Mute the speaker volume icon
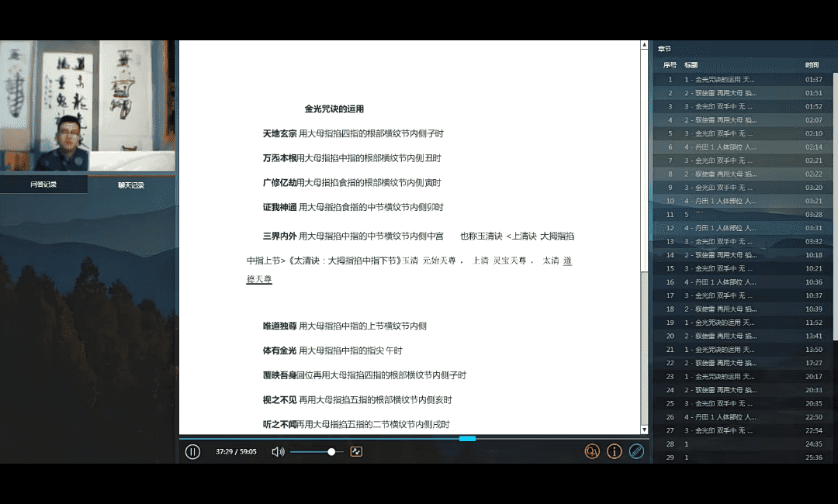Screen dimensions: 838x504 pos(278,451)
